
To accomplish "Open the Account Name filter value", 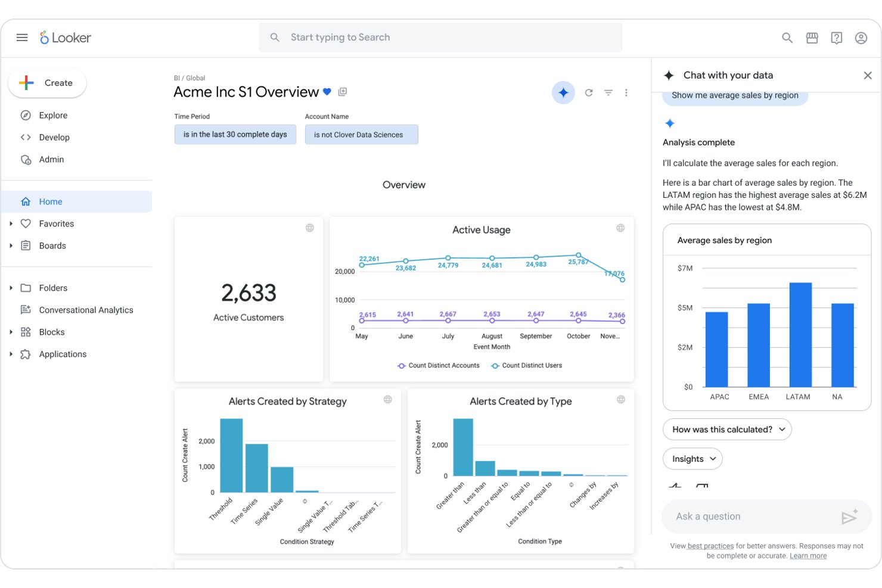I will coord(362,135).
